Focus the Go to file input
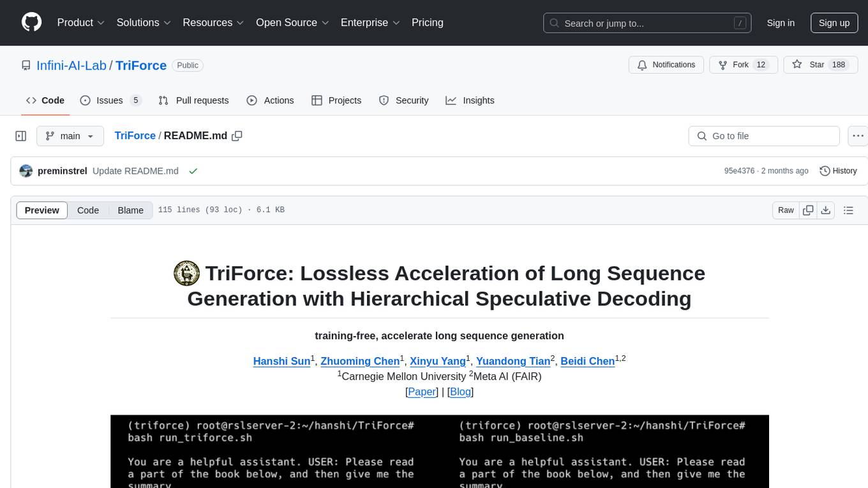 764,136
